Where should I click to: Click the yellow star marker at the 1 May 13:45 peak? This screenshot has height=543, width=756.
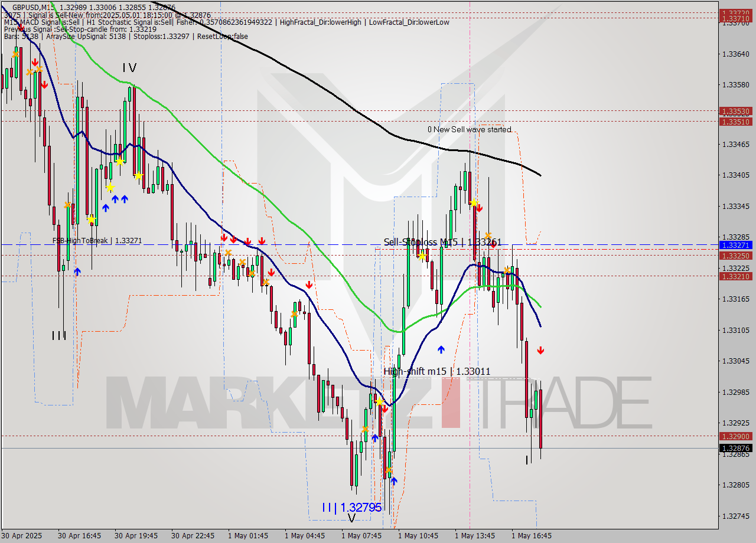[474, 202]
